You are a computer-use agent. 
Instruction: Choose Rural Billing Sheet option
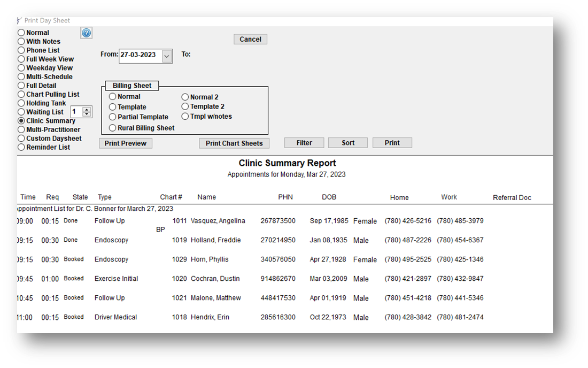point(112,128)
